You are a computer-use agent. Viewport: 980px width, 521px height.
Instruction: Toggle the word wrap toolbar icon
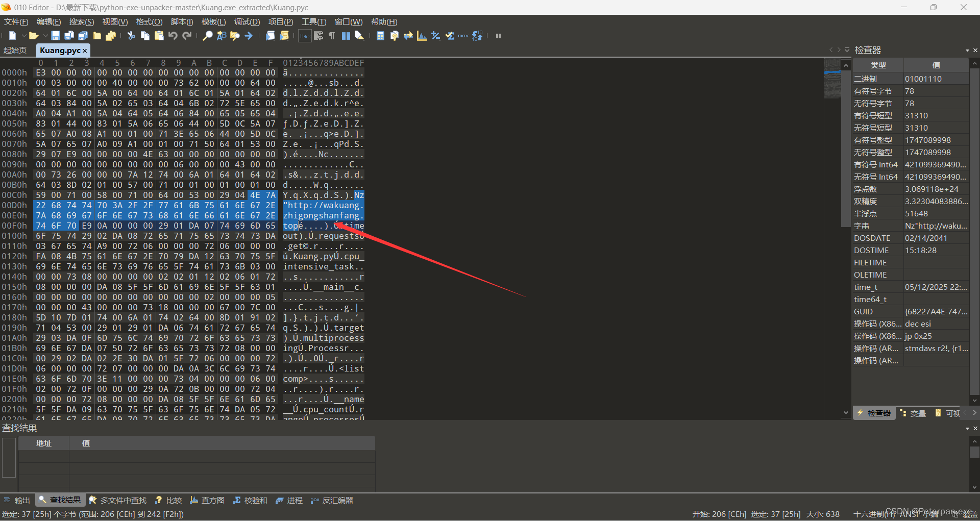[x=319, y=36]
